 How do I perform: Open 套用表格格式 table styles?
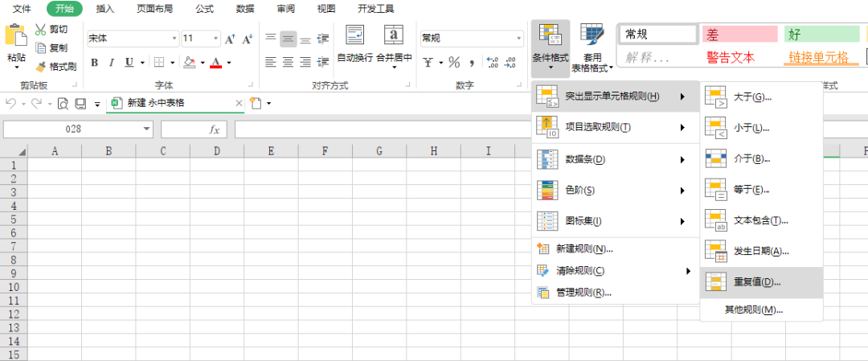592,48
